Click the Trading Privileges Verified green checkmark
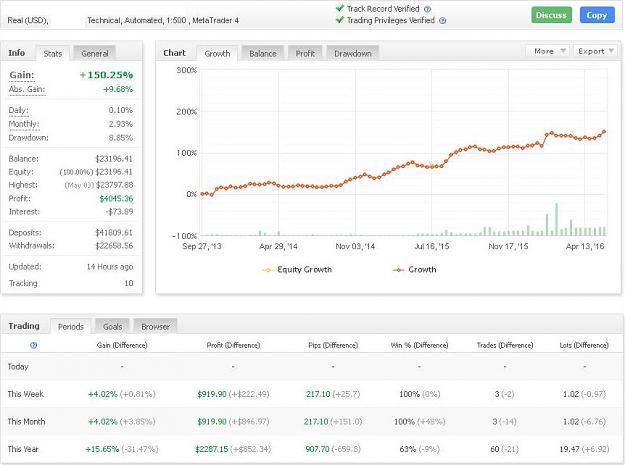625x465 pixels. pyautogui.click(x=340, y=20)
